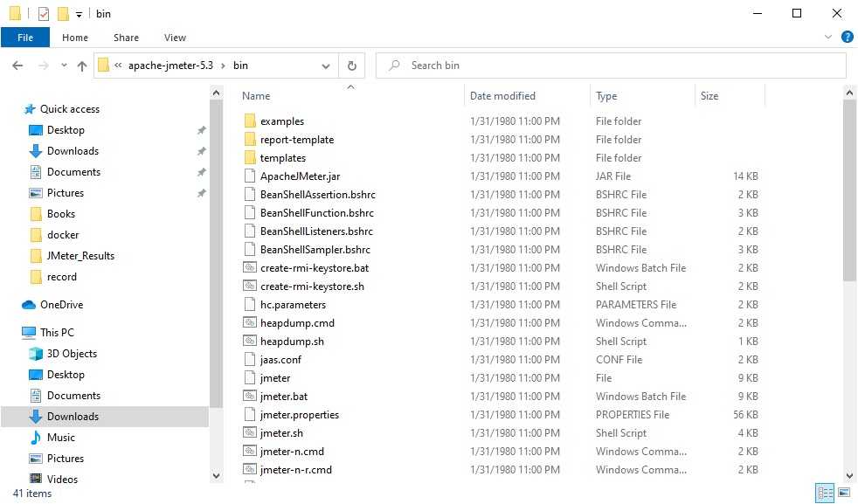
Task: Switch to large icons view
Action: (843, 494)
